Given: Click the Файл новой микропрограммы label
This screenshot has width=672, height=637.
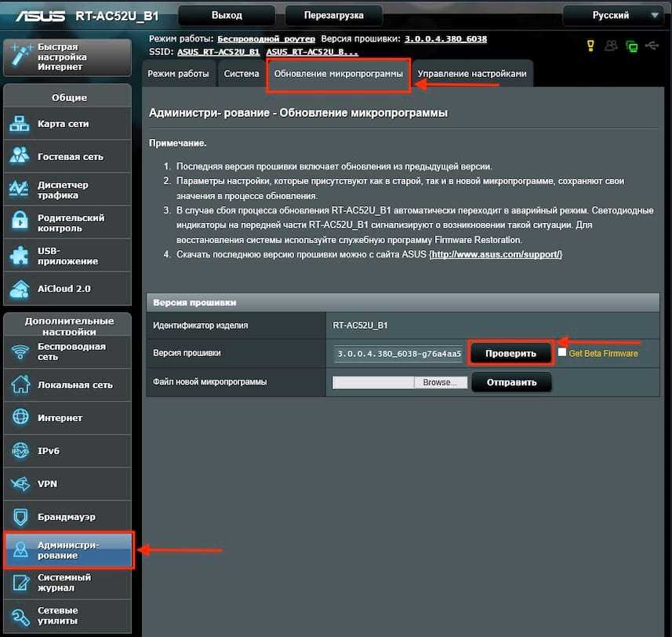Looking at the screenshot, I should pyautogui.click(x=209, y=381).
